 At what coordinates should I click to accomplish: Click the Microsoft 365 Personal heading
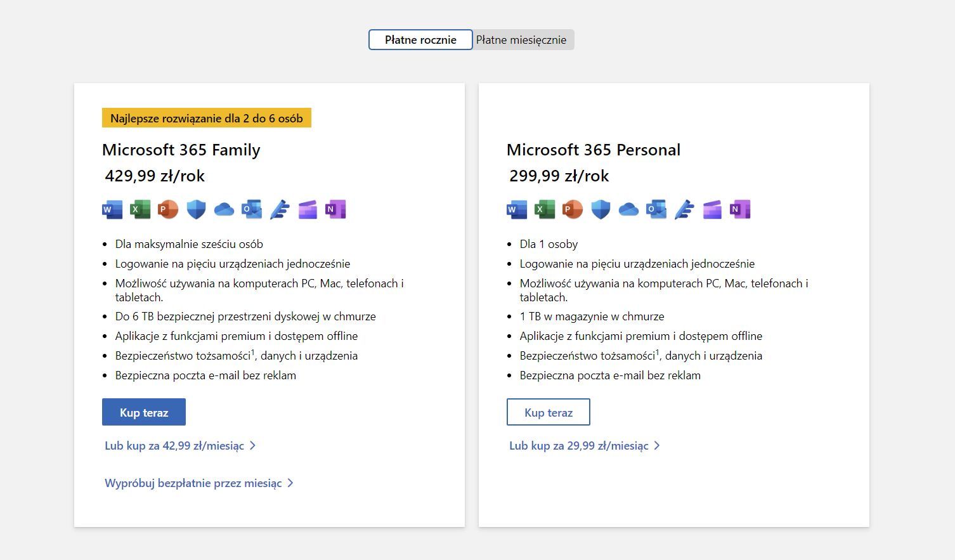click(594, 150)
